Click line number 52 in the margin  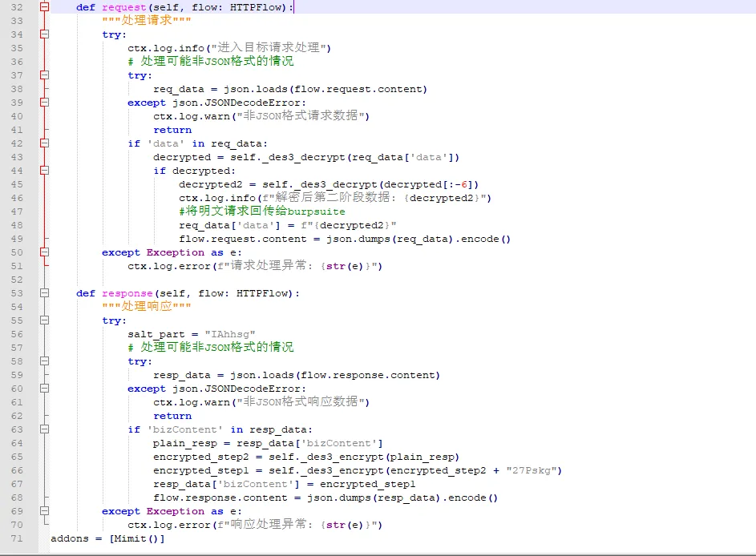[17, 280]
